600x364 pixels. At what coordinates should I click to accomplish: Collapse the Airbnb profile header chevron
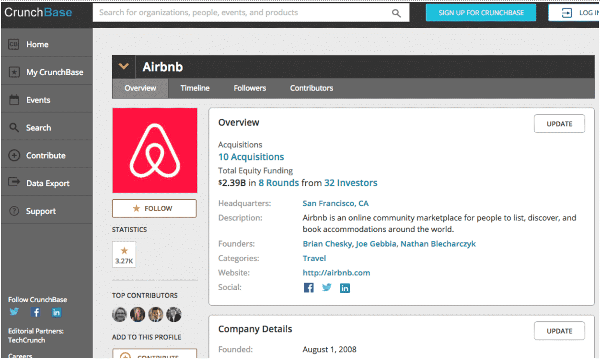click(x=124, y=67)
